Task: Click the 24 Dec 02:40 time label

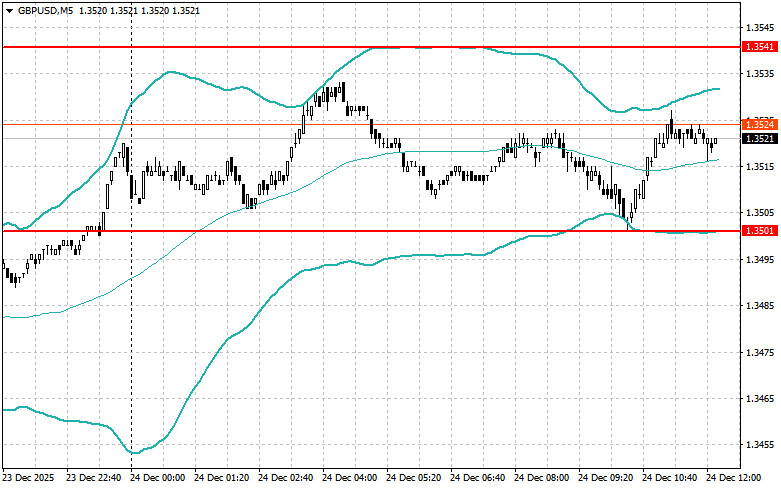Action: tap(285, 478)
